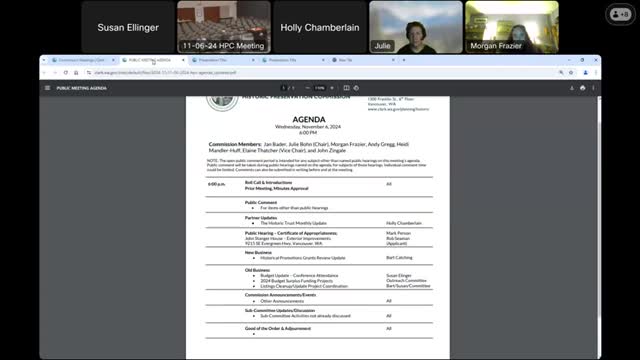Select the 11-06-24 HPC Meeting video thumbnail
640x360 pixels.
coord(224,27)
